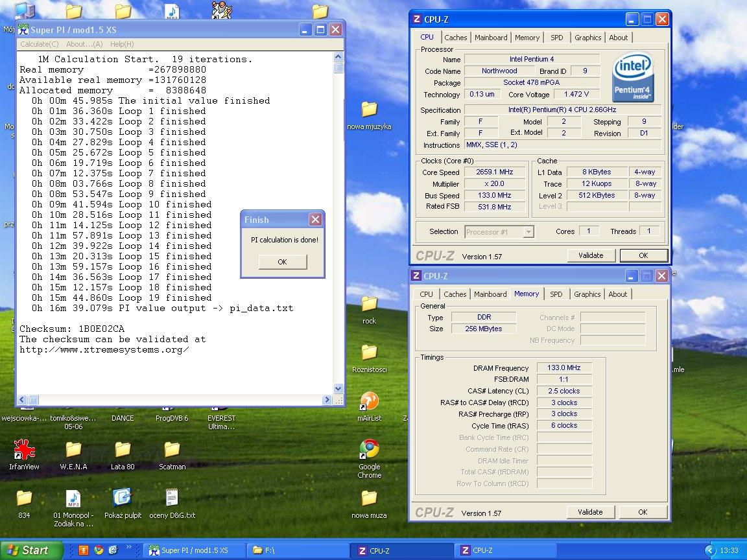
Task: Switch to SPD tab in lower CPU-Z
Action: point(556,294)
